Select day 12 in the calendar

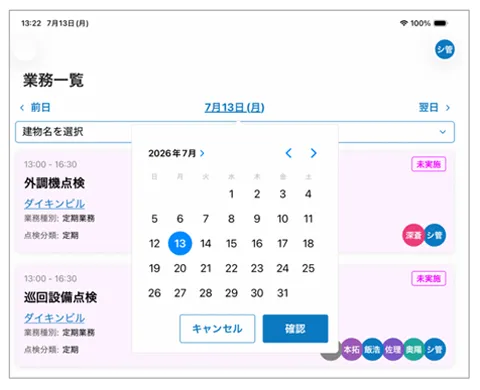(154, 243)
